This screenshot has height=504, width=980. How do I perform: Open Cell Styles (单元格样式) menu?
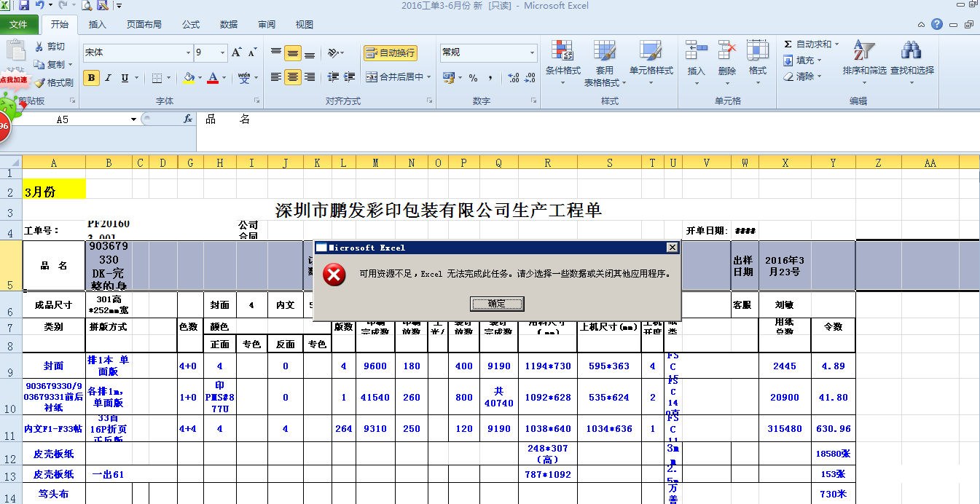(651, 62)
